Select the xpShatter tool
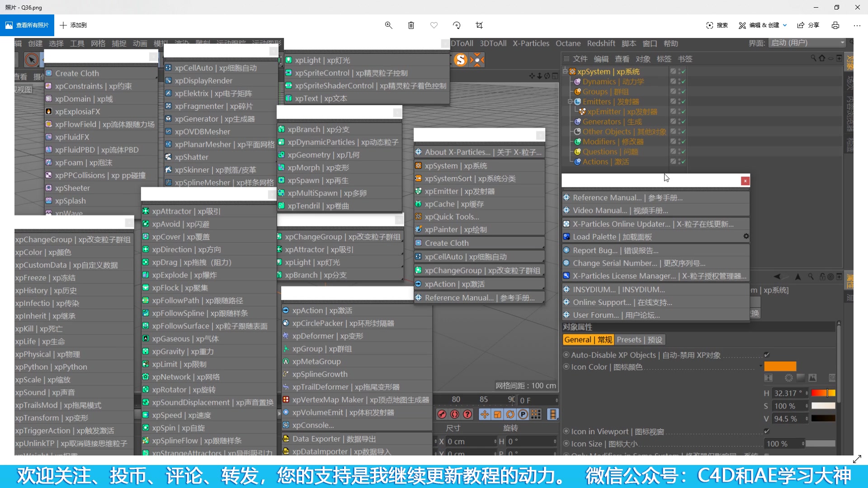The image size is (868, 488). 191,157
